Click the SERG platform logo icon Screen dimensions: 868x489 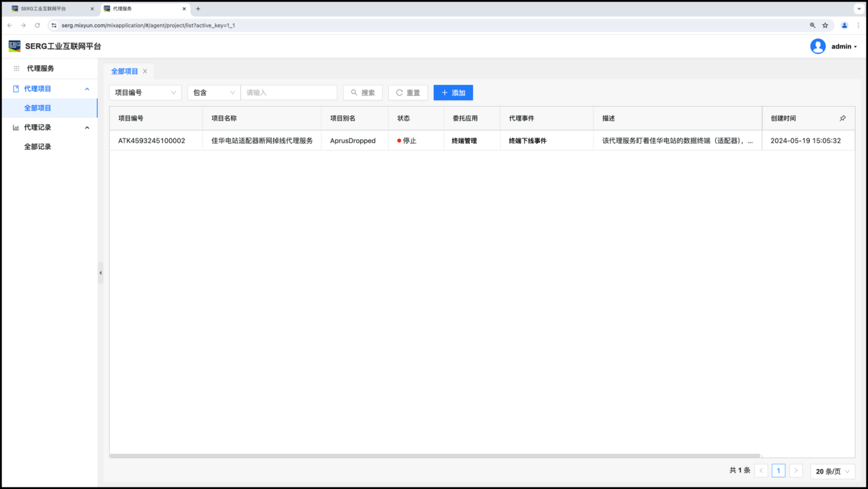click(14, 46)
